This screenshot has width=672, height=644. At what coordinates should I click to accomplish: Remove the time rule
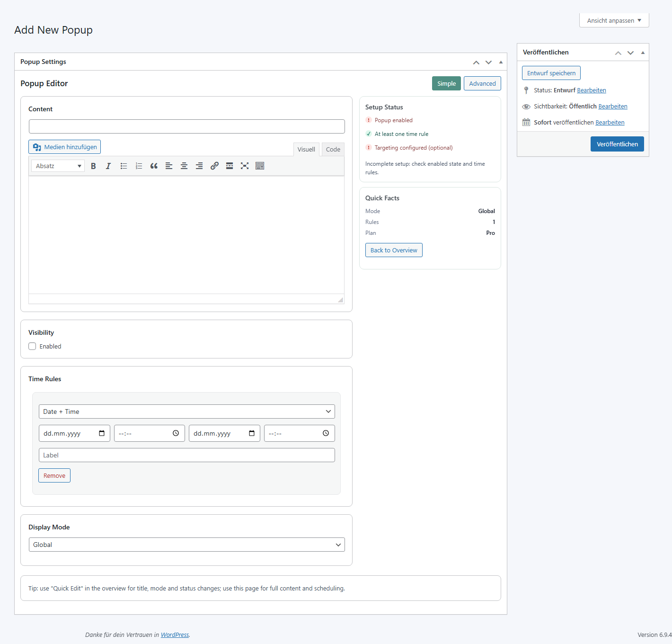tap(54, 475)
